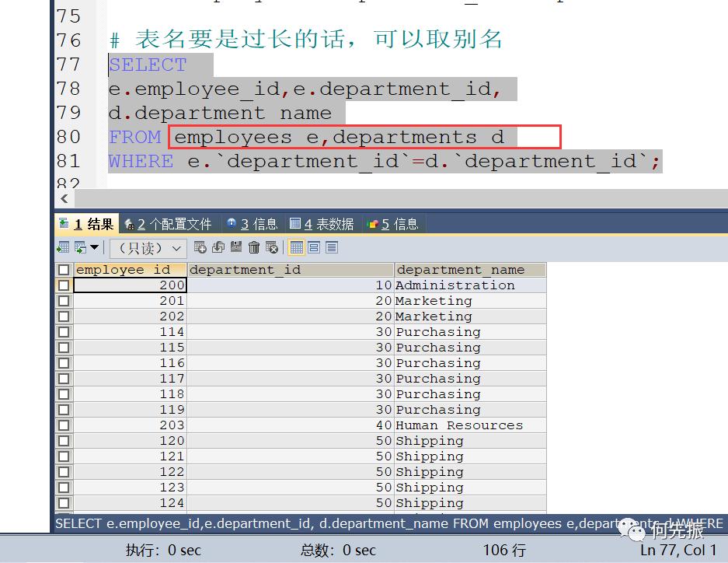The image size is (728, 563).
Task: Open the 1 结果 tab
Action: point(87,225)
